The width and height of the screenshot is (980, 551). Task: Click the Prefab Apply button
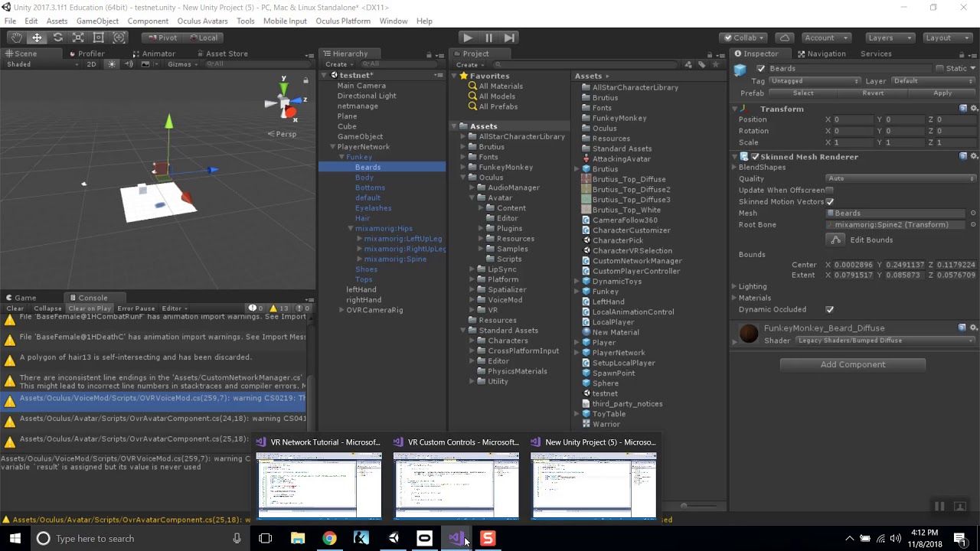pyautogui.click(x=942, y=93)
